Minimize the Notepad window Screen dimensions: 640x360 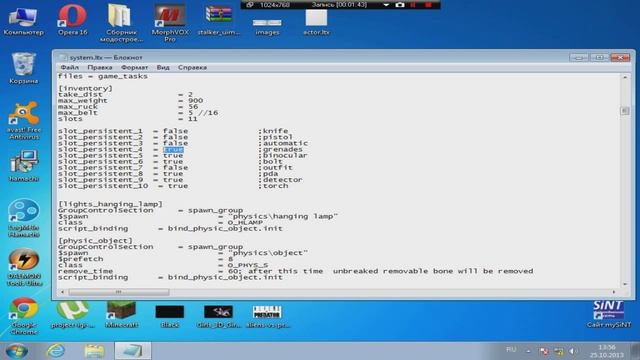click(x=579, y=58)
